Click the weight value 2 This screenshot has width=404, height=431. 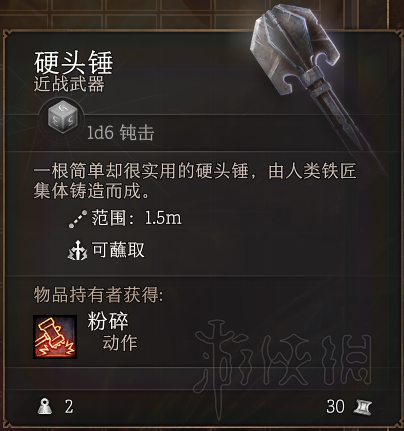[x=69, y=407]
